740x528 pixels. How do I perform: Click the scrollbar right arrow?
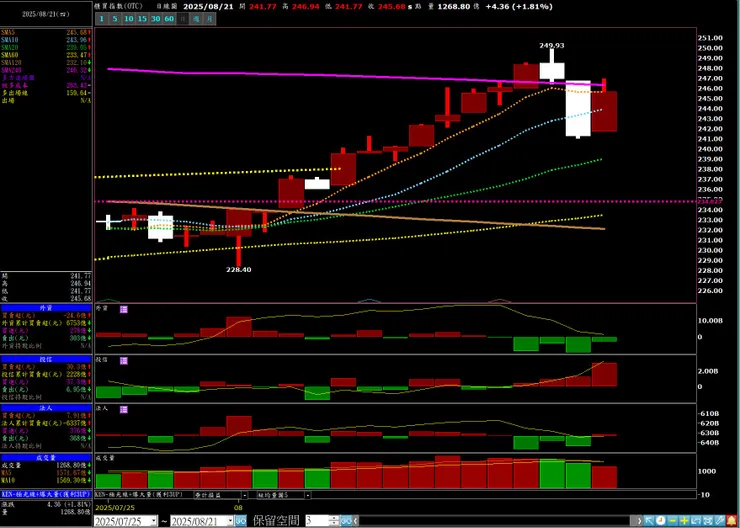coord(639,521)
